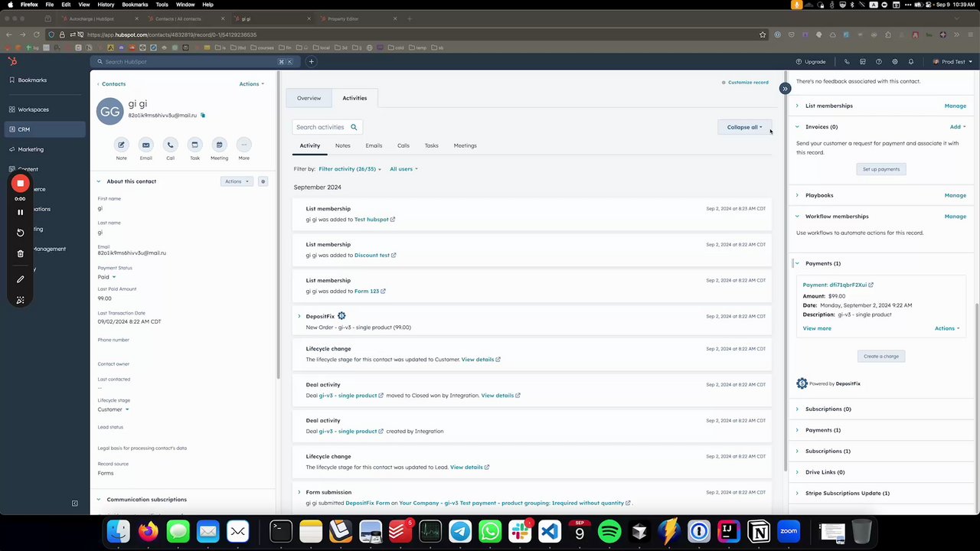The width and height of the screenshot is (980, 551).
Task: Open the help question mark icon
Action: [878, 61]
